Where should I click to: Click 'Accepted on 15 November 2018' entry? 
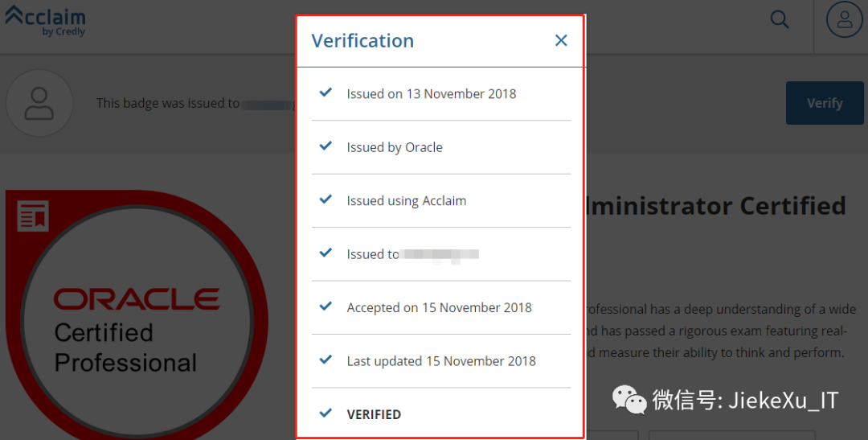tap(440, 307)
